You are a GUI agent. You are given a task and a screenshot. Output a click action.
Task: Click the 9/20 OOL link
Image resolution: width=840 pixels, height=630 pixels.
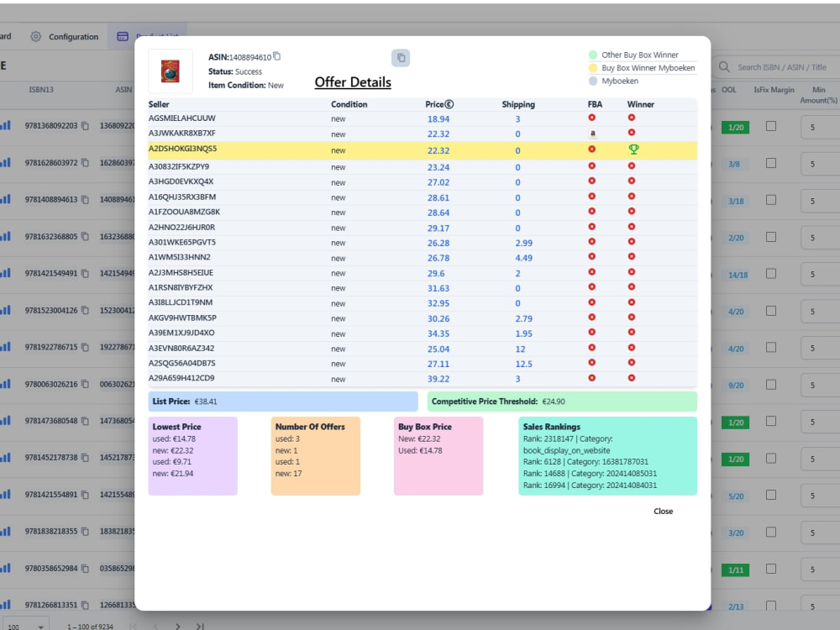[736, 386]
